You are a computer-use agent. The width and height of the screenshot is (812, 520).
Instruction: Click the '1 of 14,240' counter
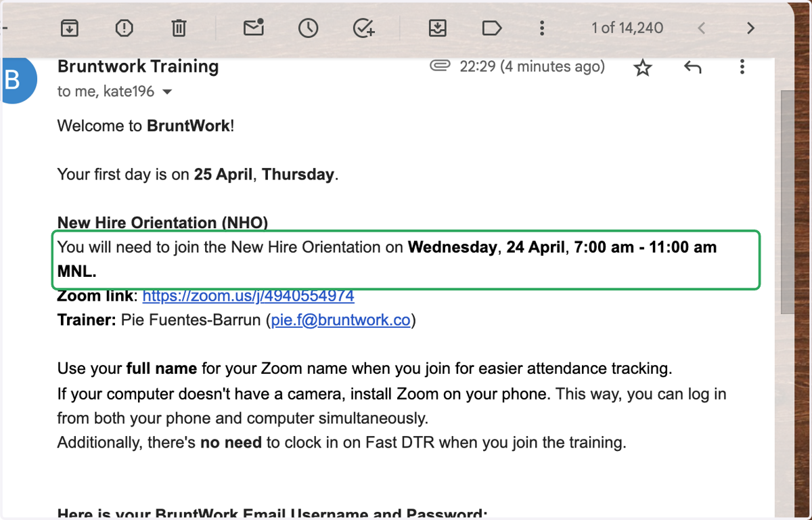627,28
